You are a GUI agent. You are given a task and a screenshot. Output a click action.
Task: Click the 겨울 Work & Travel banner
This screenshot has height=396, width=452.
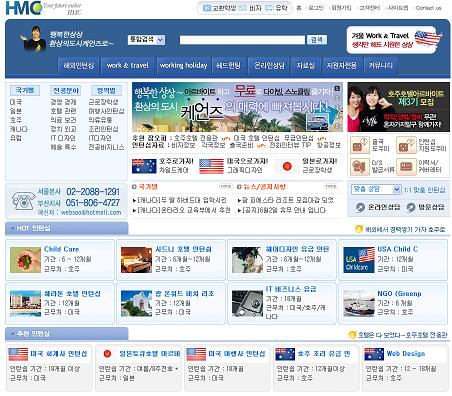(x=395, y=40)
